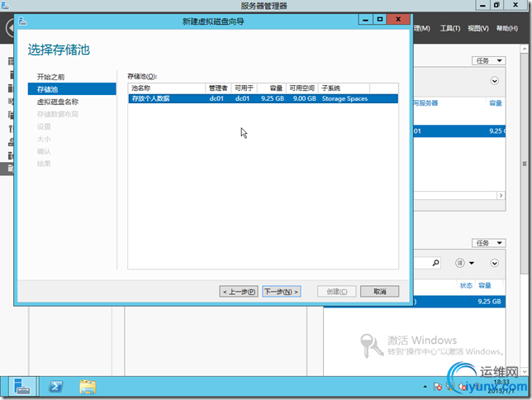Screen dimensions: 532x400
Task: Click Storage Spaces cell in pool row
Action: pyautogui.click(x=344, y=98)
